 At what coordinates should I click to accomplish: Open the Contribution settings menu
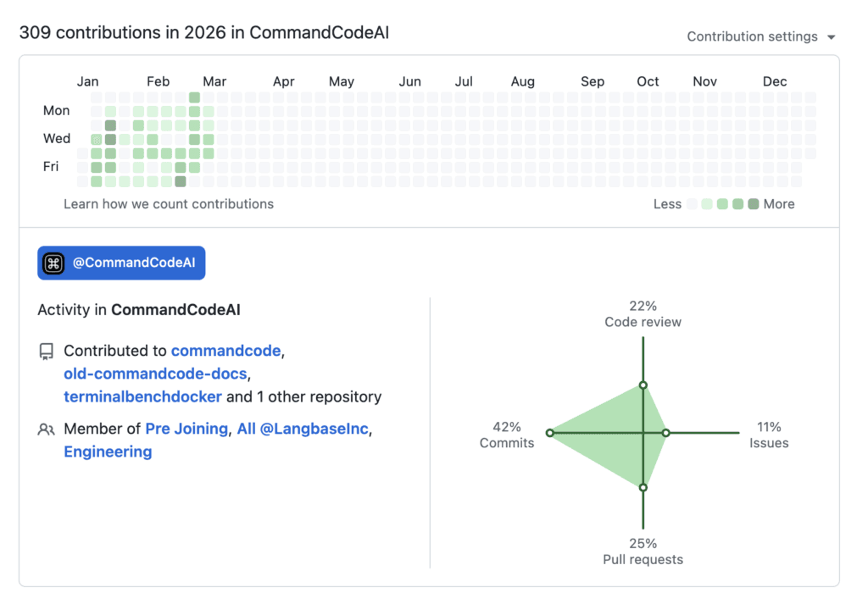coord(760,36)
